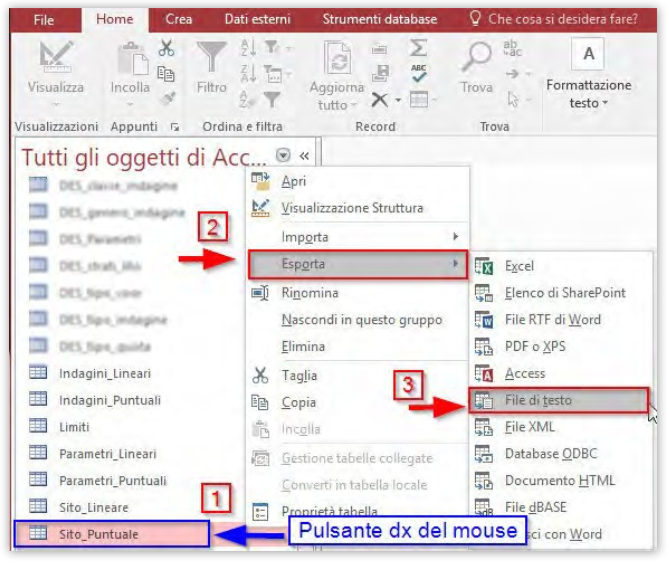Select the Parametri_Puntuali table
This screenshot has width=669, height=564.
[x=113, y=480]
